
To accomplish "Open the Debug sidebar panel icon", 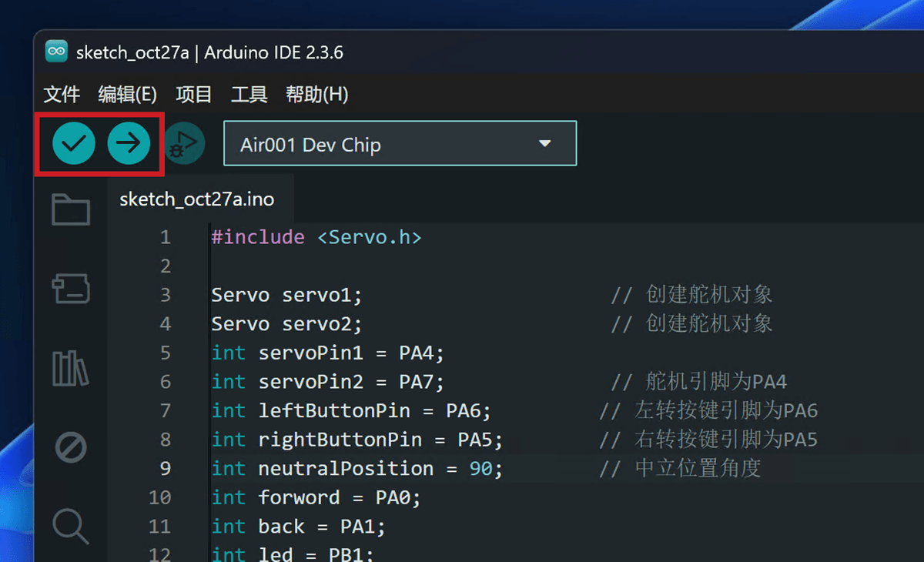I will tap(71, 447).
